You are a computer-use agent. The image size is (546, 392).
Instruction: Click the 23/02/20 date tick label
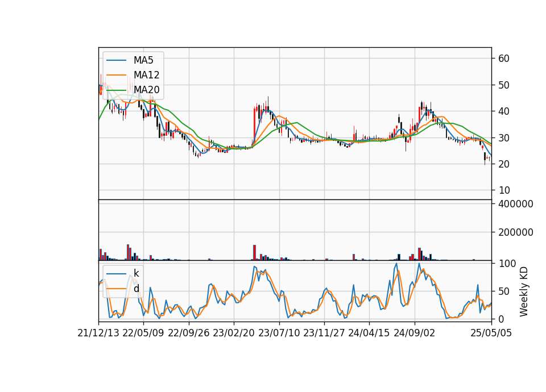234,333
